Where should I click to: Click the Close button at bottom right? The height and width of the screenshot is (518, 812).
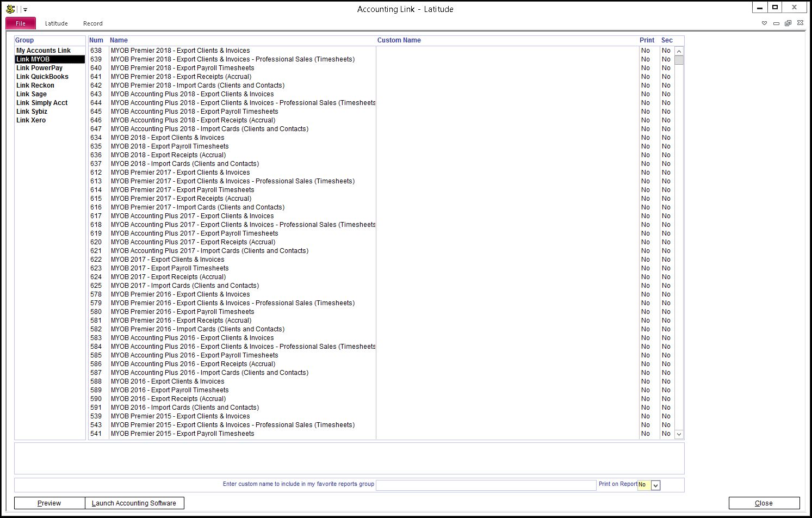[764, 503]
